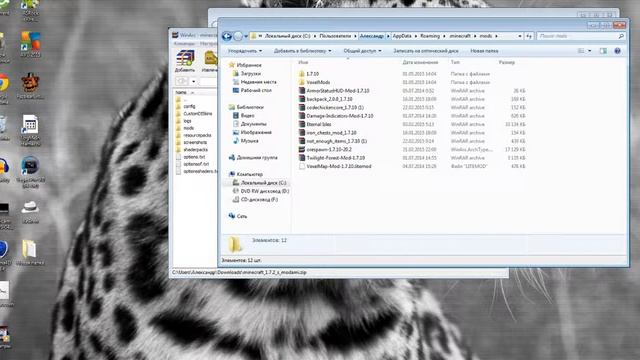Select Компьютер in the navigation pane

pyautogui.click(x=249, y=174)
